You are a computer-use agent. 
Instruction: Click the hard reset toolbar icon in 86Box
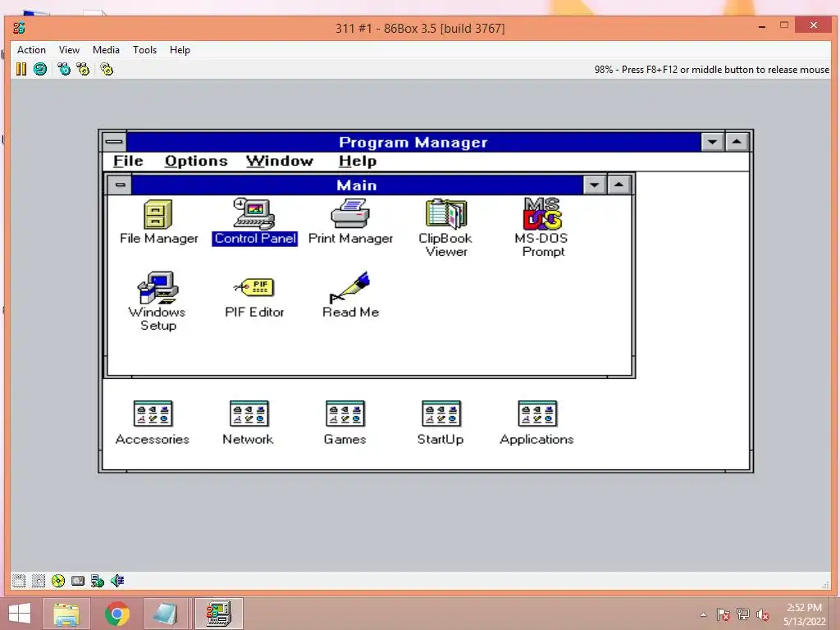click(40, 69)
